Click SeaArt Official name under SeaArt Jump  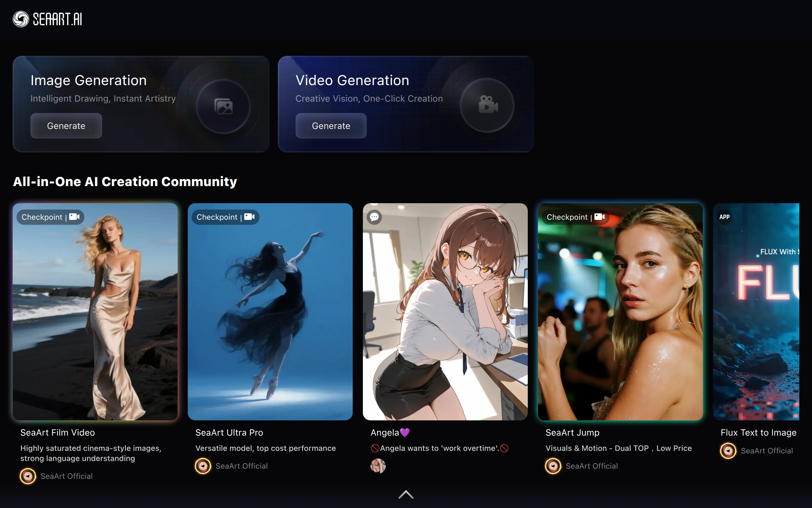[592, 466]
